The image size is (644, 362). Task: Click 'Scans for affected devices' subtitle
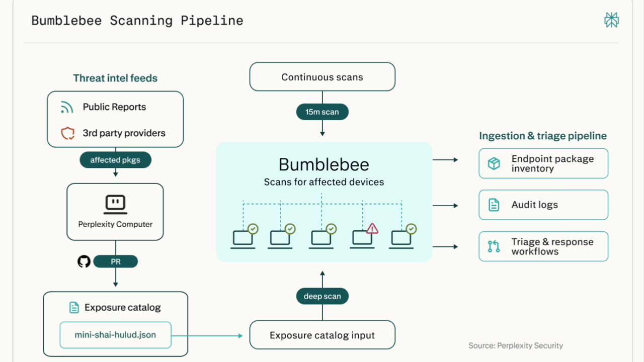point(324,182)
